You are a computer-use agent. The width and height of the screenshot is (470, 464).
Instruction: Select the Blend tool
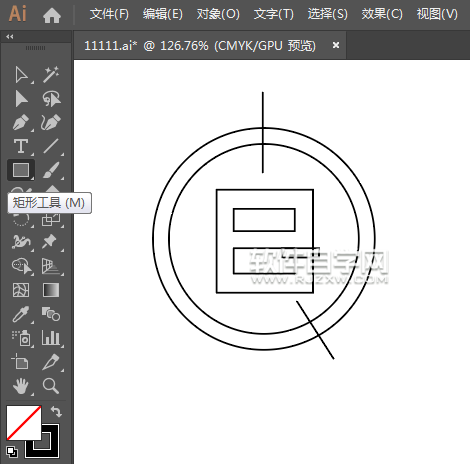[x=51, y=314]
